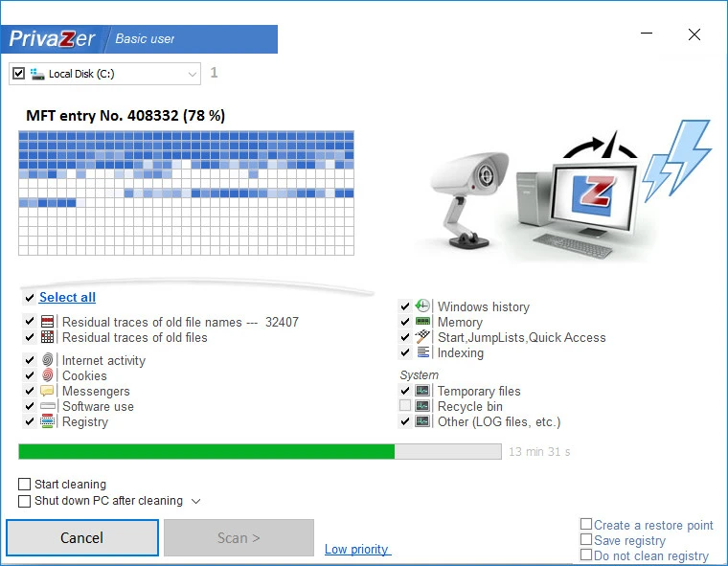Click the Basic user mode tab
The height and width of the screenshot is (566, 728).
click(x=146, y=39)
